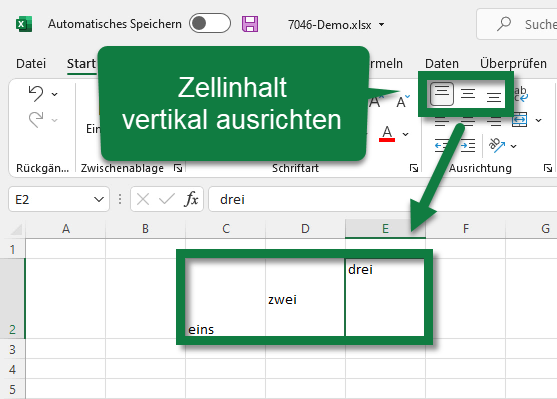Open the Schriftart dialog launcher
This screenshot has width=557, height=399.
coord(413,168)
